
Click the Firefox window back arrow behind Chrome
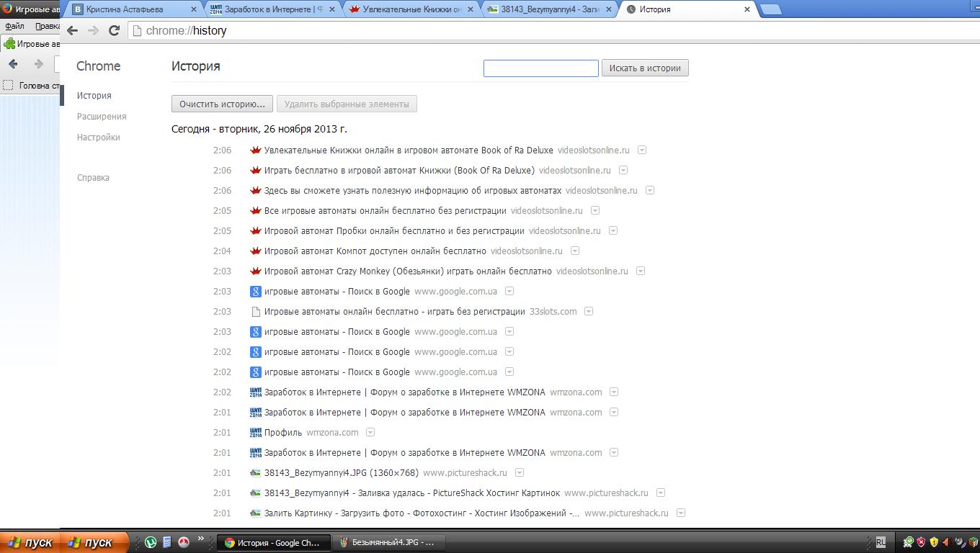tap(13, 64)
